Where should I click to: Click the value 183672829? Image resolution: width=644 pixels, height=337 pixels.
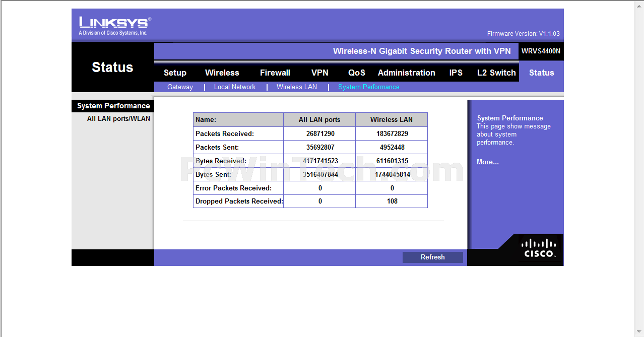(392, 133)
